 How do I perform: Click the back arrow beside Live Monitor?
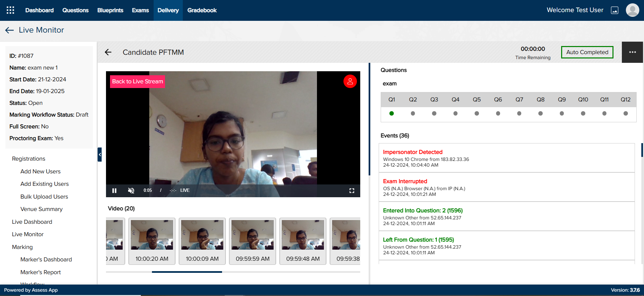[9, 30]
